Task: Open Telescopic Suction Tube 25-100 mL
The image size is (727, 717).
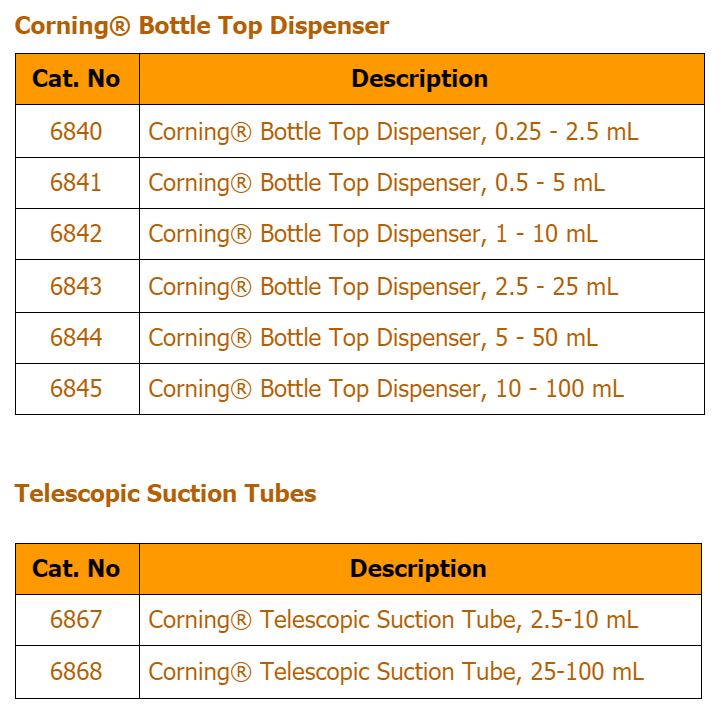Action: [x=396, y=672]
